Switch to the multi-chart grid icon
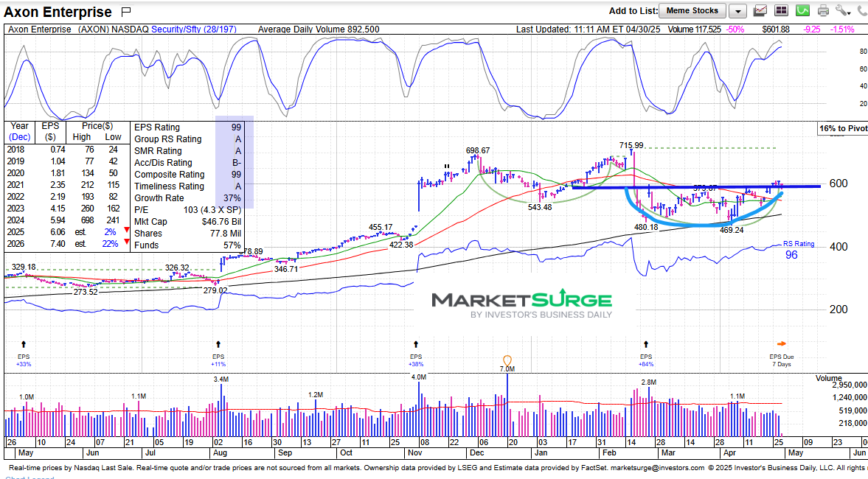The image size is (868, 479). pos(781,10)
